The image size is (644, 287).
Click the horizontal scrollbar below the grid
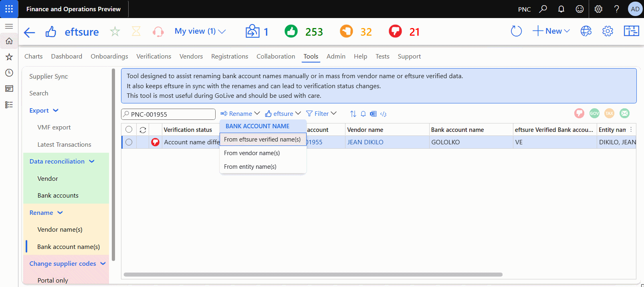pyautogui.click(x=313, y=275)
